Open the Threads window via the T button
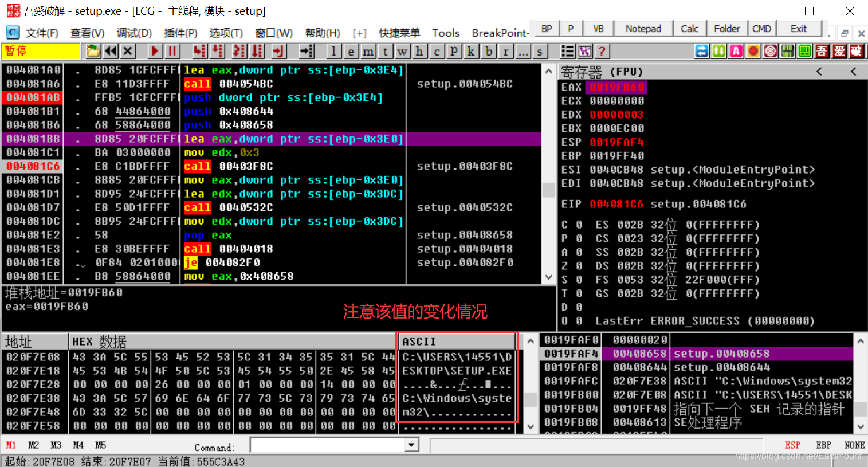 385,52
